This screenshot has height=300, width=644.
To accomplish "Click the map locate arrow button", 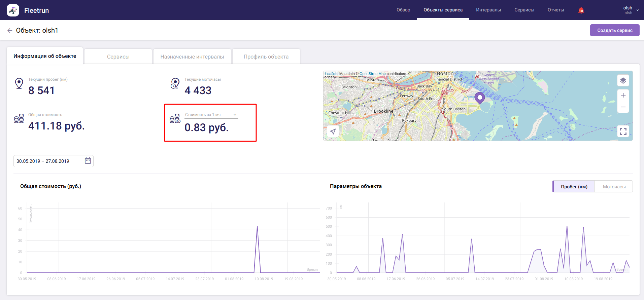I will point(333,132).
